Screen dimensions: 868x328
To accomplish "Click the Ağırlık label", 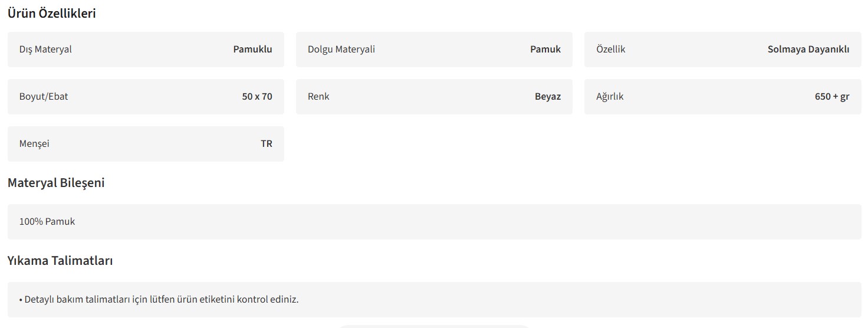I will 610,97.
